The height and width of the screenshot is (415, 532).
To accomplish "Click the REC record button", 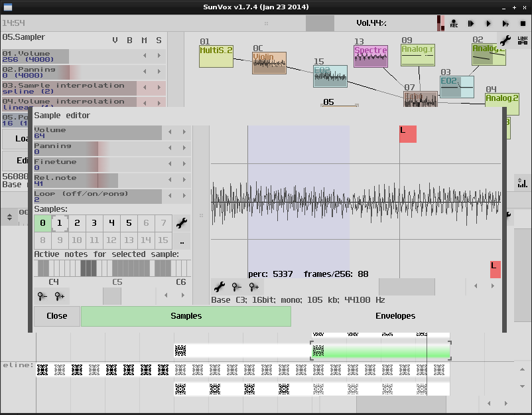I will click(454, 24).
